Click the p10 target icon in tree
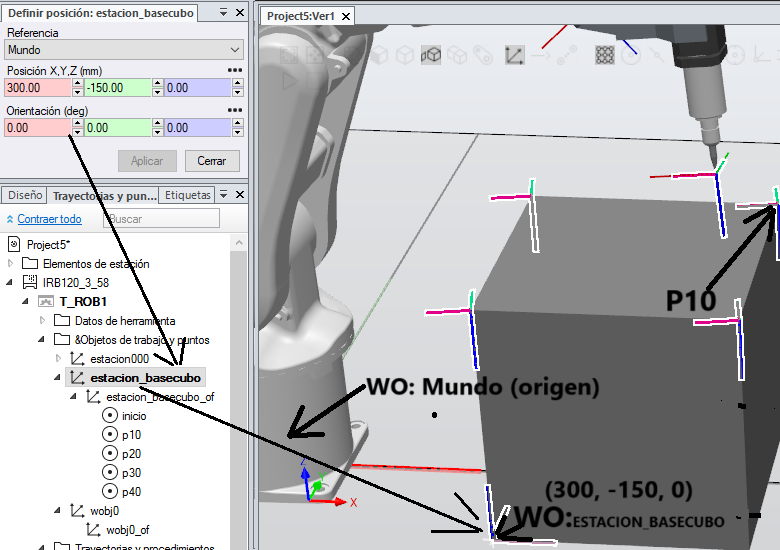 click(110, 435)
